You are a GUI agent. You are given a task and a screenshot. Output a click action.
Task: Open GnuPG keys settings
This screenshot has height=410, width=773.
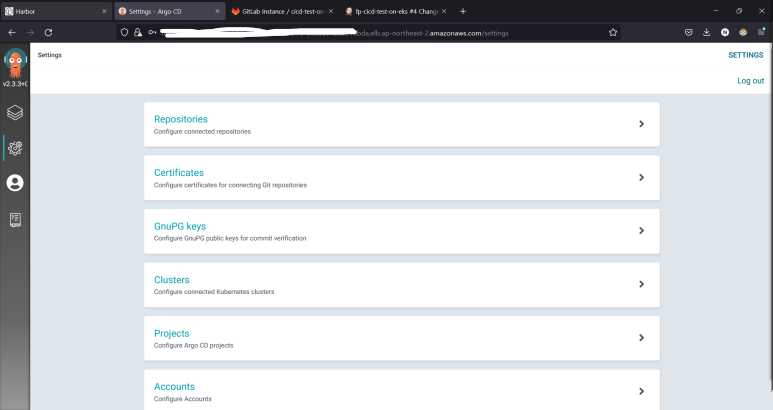pyautogui.click(x=180, y=226)
